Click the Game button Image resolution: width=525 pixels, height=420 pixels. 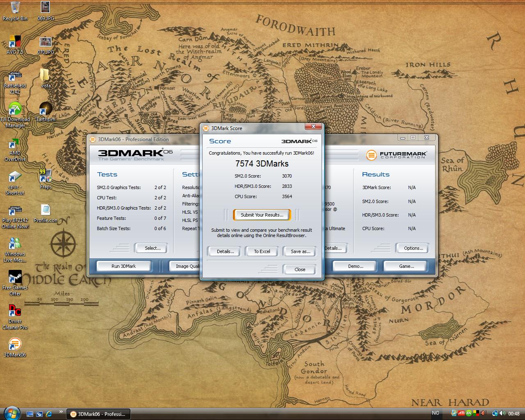pyautogui.click(x=406, y=266)
